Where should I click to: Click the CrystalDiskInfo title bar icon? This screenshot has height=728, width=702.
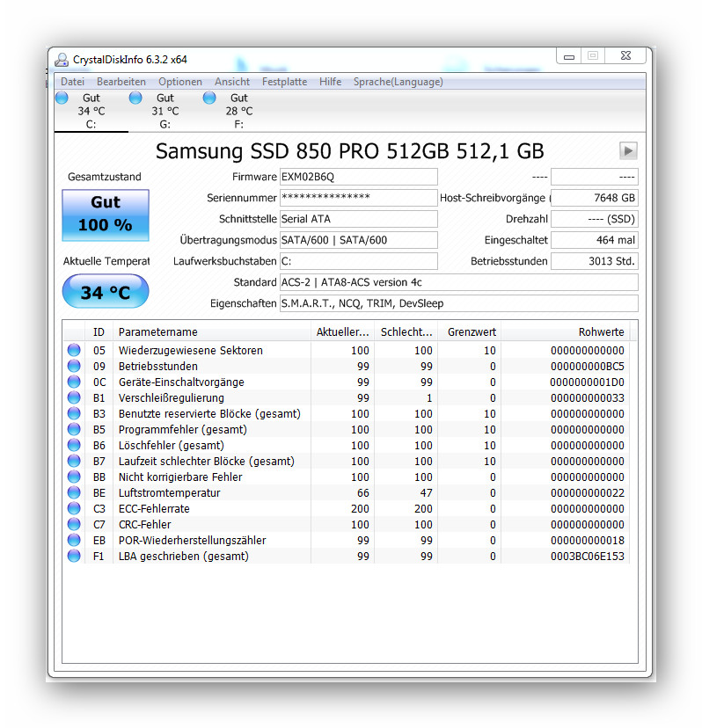pyautogui.click(x=62, y=60)
